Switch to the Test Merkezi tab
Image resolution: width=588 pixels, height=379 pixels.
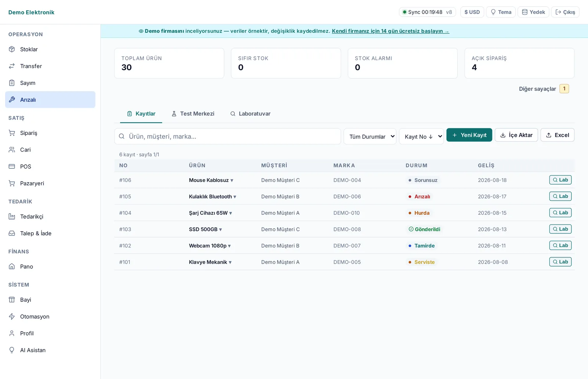[x=193, y=114]
